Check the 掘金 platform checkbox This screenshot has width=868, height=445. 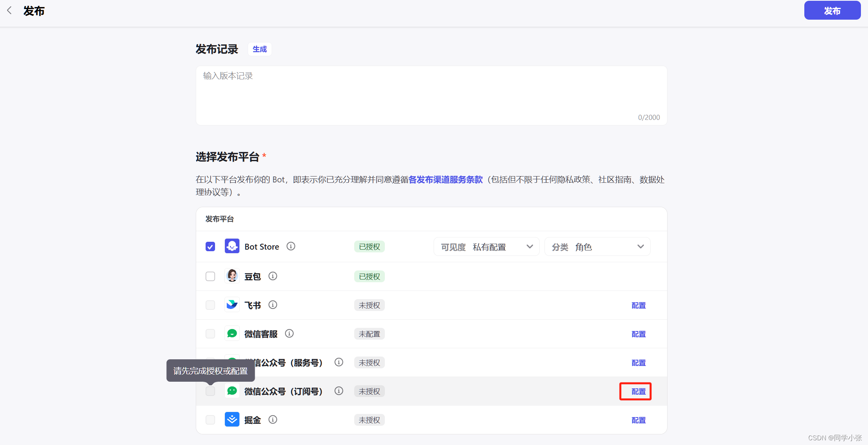pos(210,420)
